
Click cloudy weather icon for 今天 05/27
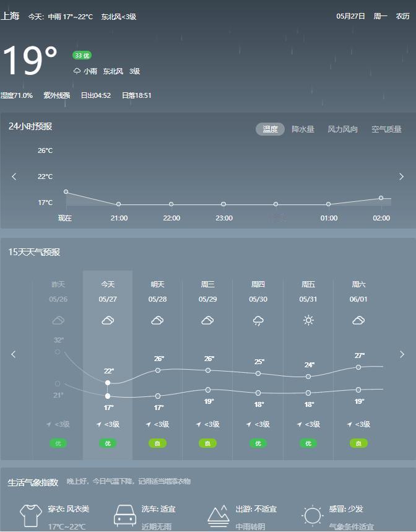(108, 320)
